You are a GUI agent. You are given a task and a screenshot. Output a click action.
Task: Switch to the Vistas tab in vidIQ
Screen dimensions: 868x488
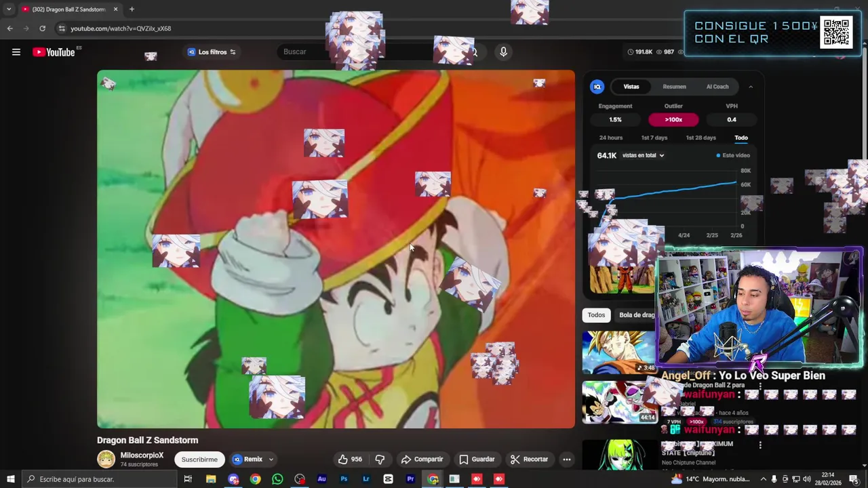[631, 87]
